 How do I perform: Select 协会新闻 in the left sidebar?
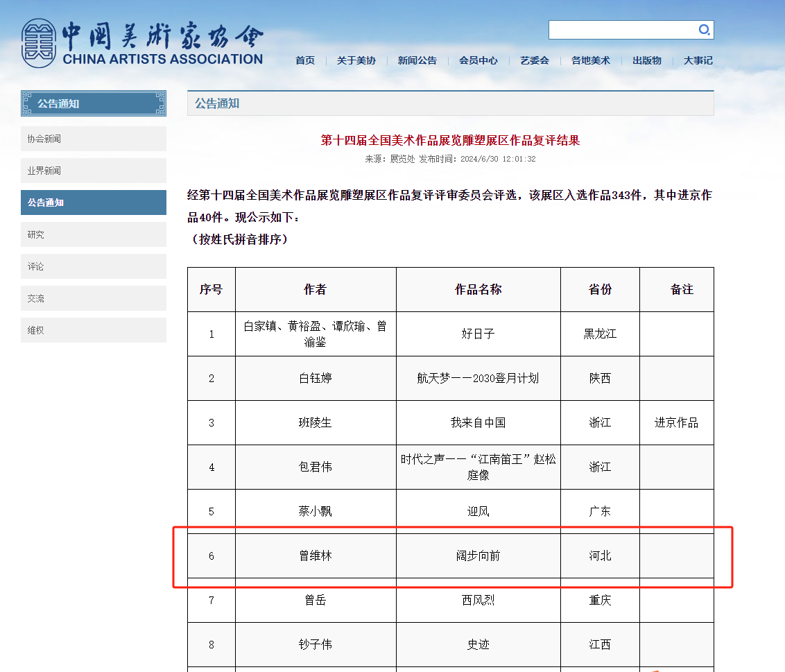click(94, 139)
